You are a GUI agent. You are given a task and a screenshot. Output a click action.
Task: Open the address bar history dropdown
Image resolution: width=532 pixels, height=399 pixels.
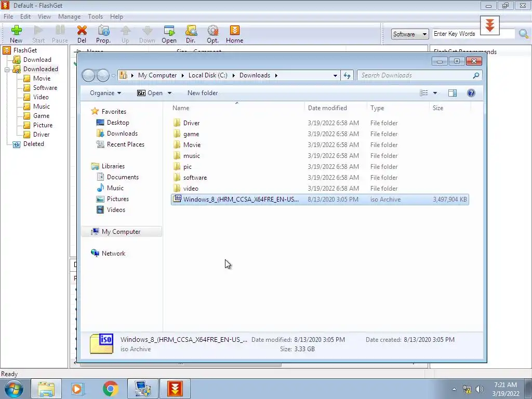[x=335, y=75]
